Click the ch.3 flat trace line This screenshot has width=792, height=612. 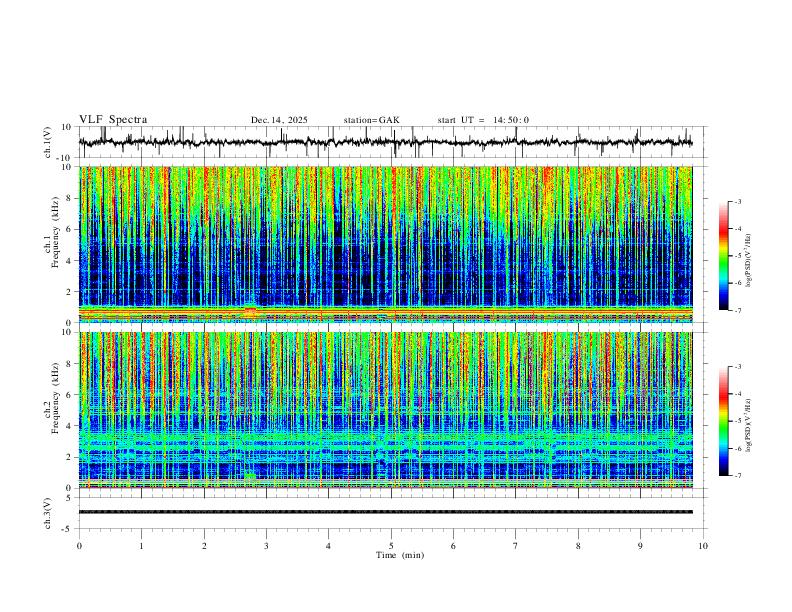[x=385, y=512]
